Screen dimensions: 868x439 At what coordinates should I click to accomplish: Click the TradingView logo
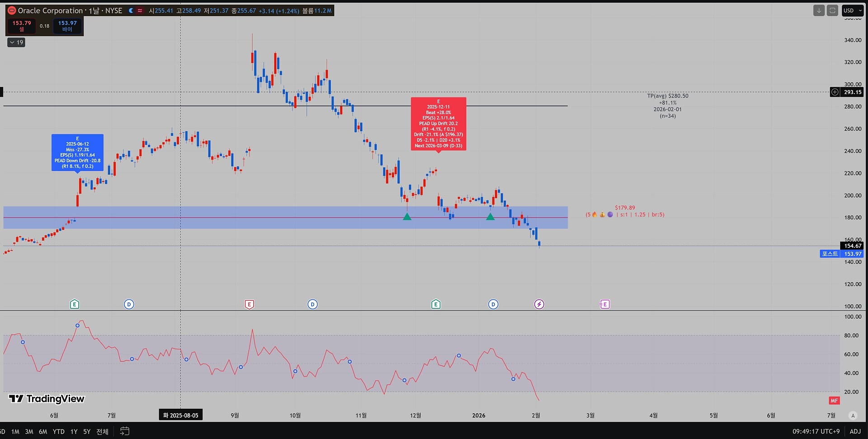click(x=47, y=399)
